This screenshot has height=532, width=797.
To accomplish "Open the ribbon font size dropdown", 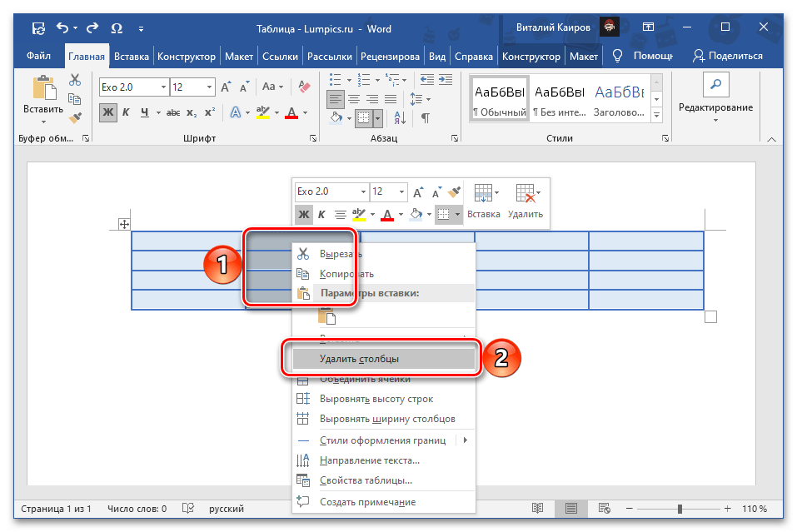I will click(209, 87).
